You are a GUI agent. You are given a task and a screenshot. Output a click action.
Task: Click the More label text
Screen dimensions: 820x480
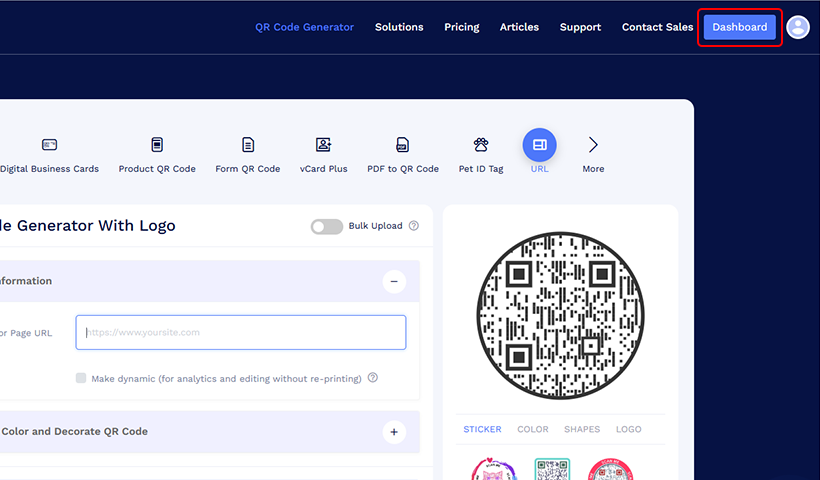593,169
